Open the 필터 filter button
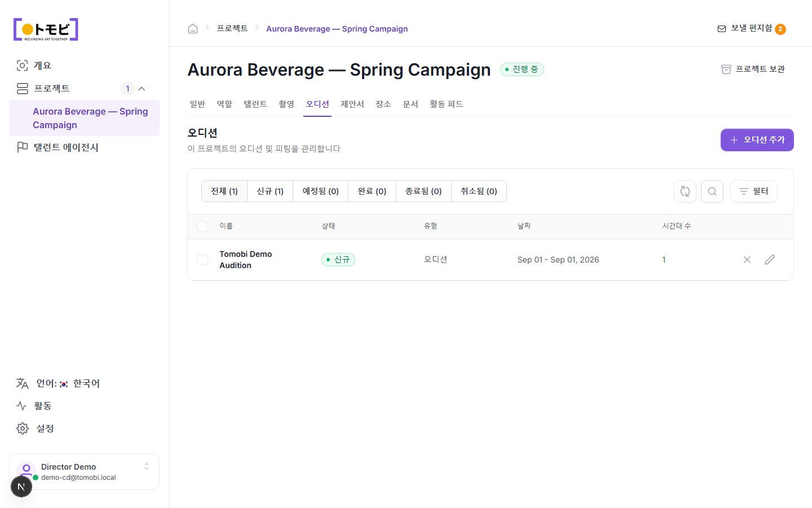Screen dimensions: 812x508 click(x=753, y=191)
